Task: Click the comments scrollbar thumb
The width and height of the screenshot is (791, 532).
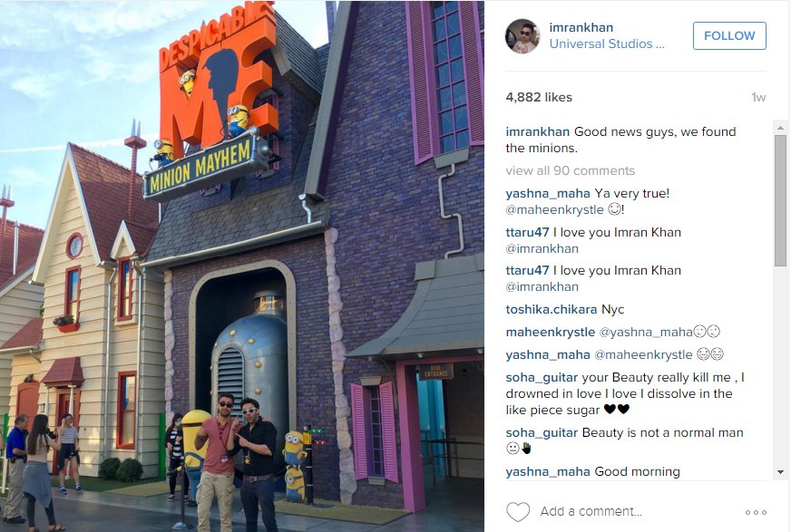Action: tap(780, 200)
